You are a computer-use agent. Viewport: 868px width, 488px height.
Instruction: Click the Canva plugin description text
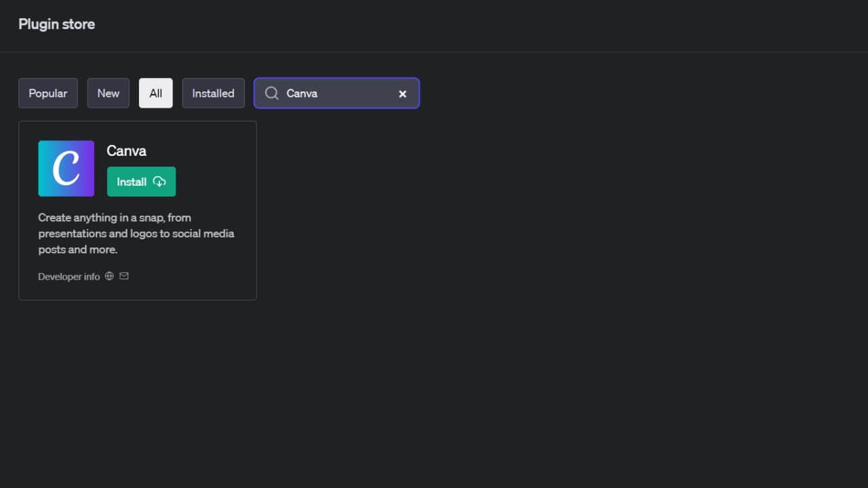point(136,234)
